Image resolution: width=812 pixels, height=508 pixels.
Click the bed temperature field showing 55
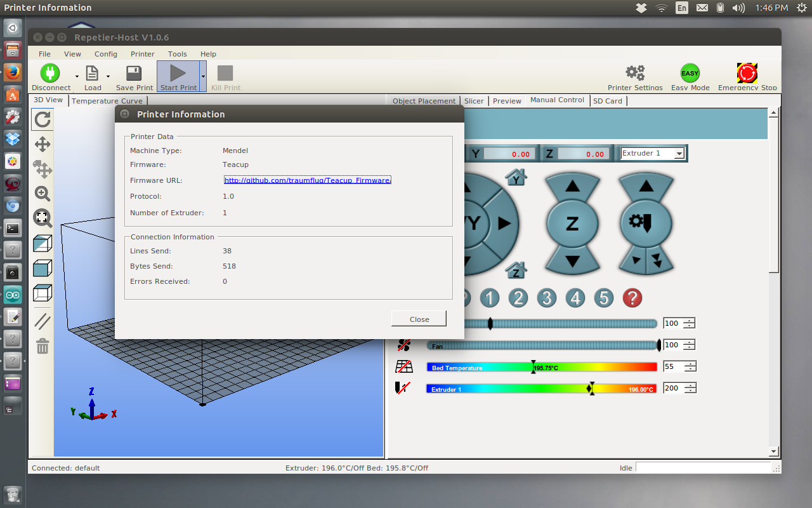pos(673,366)
